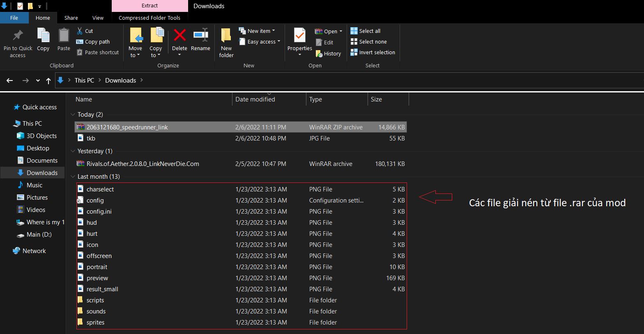Select Documents in navigation pane
This screenshot has height=334, width=644.
[x=42, y=161]
